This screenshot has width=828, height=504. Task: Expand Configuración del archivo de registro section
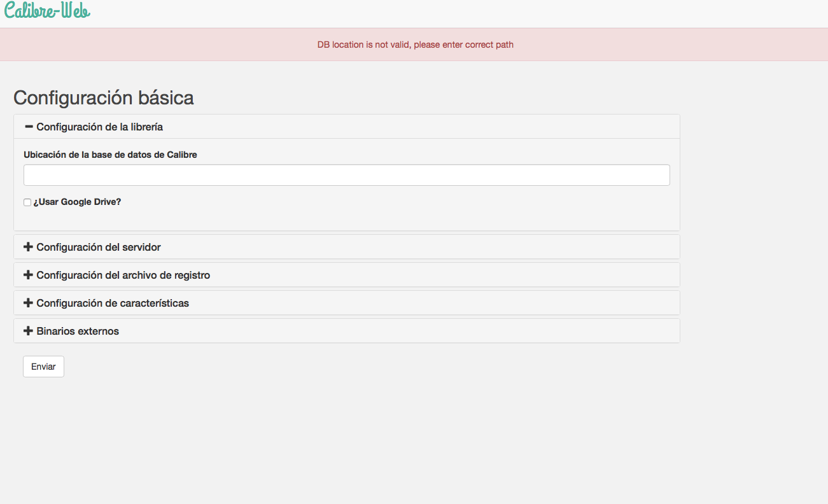123,275
